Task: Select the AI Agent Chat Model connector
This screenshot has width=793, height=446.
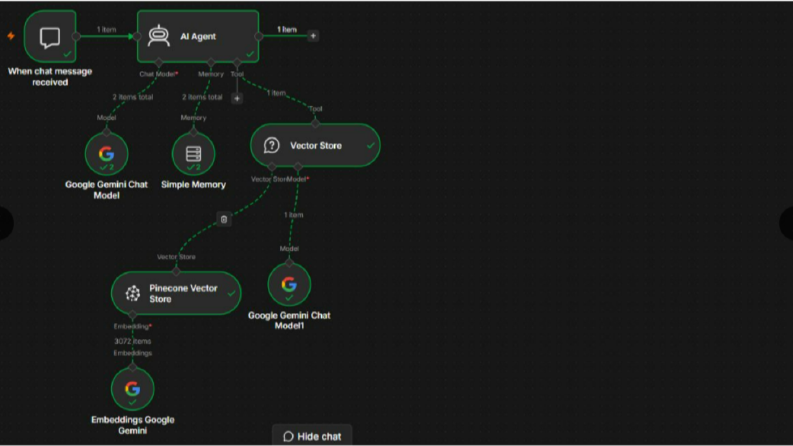Action: [x=159, y=63]
